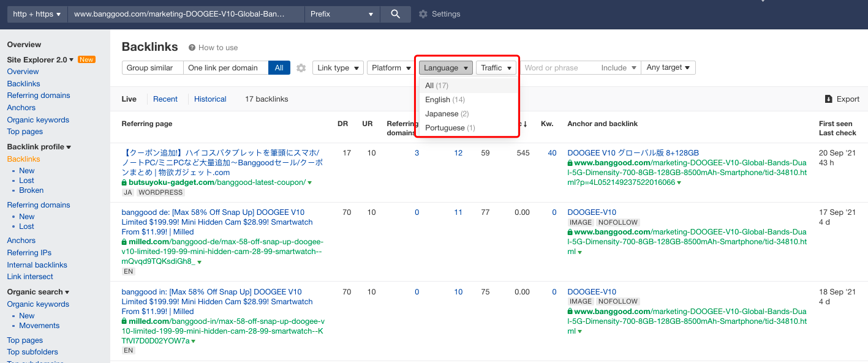Screen dimensions: 868x363
Task: Open Broken backlinks in the sidebar
Action: [x=31, y=190]
